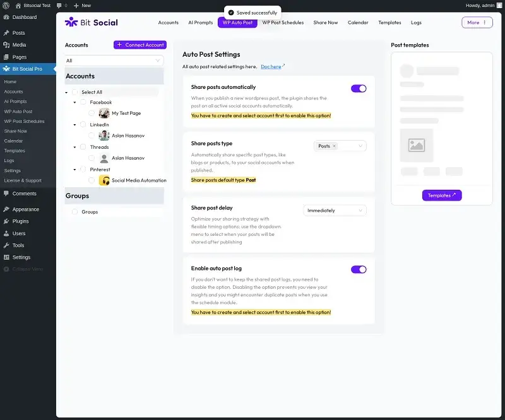Click the Appearance brush icon

click(6, 209)
